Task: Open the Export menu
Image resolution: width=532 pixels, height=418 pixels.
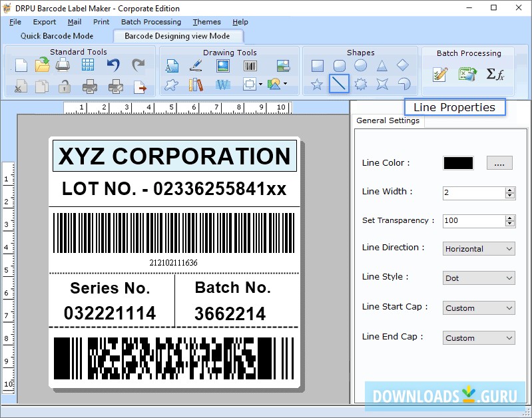Action: pyautogui.click(x=45, y=22)
